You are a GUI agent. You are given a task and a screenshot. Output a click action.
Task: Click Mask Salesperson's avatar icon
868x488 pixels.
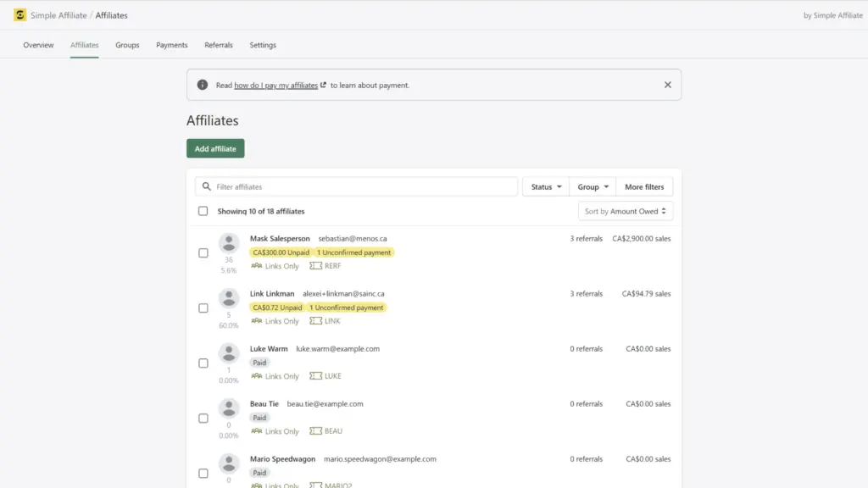pyautogui.click(x=229, y=243)
